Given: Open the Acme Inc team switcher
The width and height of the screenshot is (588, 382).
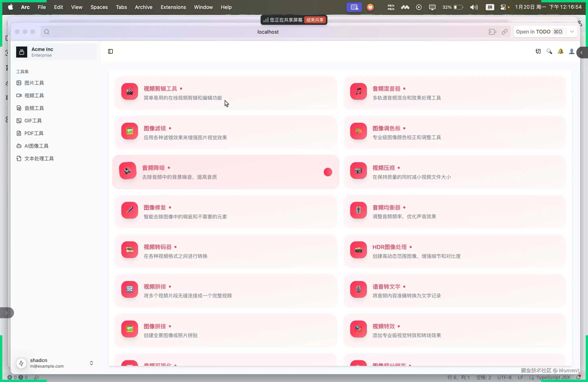Looking at the screenshot, I should coord(55,52).
